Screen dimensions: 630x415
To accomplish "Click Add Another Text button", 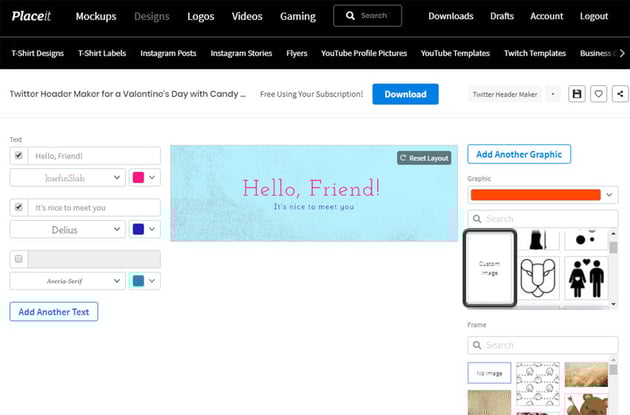I will 54,312.
